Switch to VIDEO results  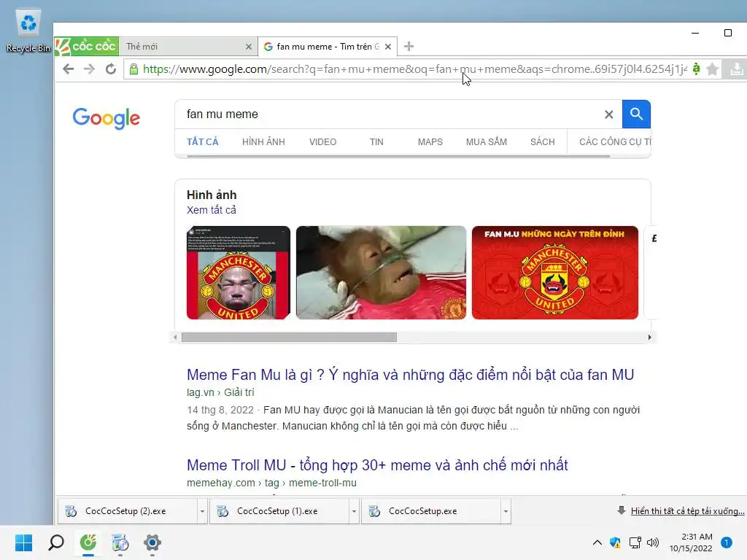(x=322, y=142)
